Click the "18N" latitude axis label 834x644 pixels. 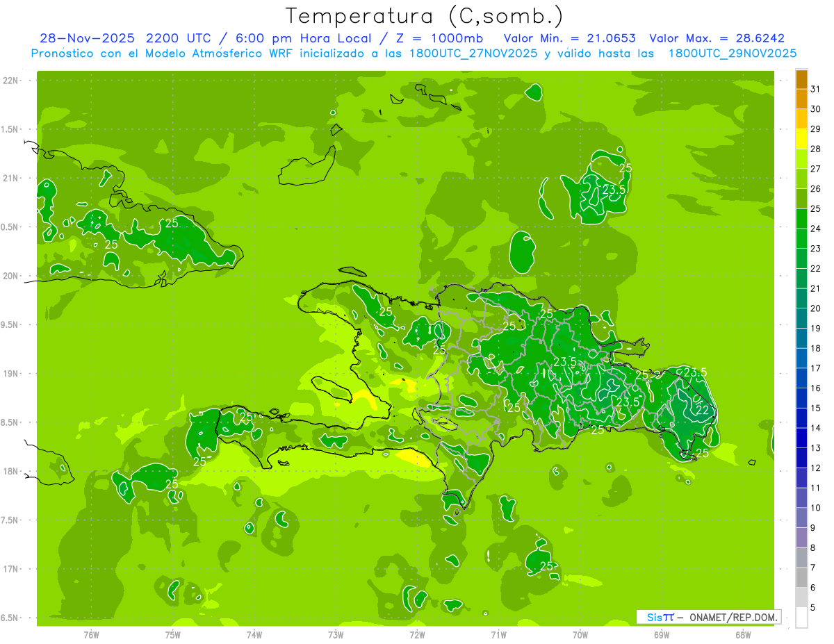[11, 471]
